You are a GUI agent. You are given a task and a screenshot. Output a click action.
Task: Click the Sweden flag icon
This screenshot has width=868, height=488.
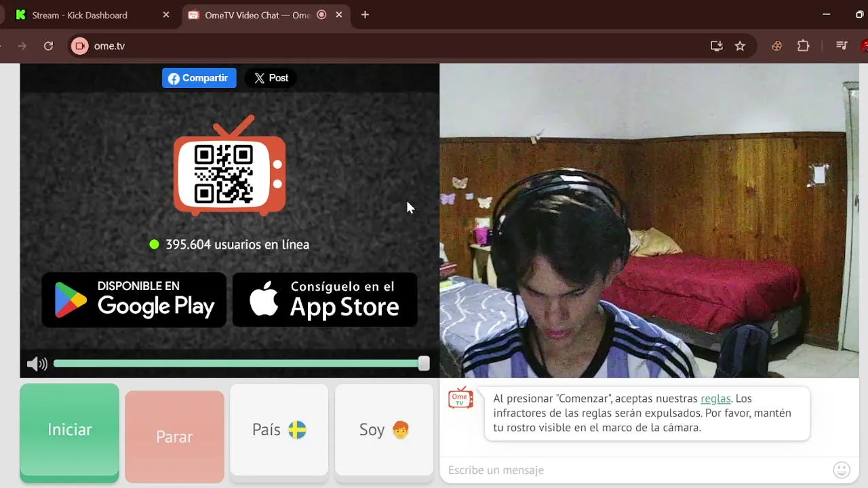[297, 430]
